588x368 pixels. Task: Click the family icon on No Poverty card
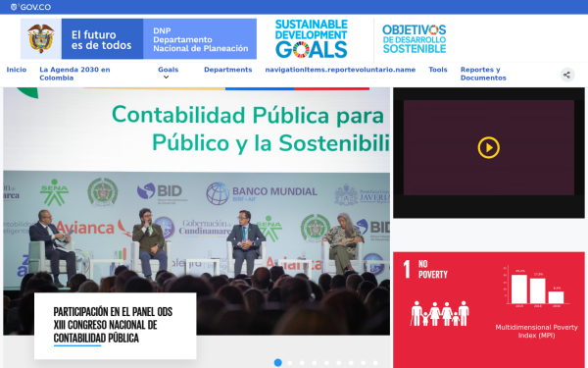pos(439,313)
